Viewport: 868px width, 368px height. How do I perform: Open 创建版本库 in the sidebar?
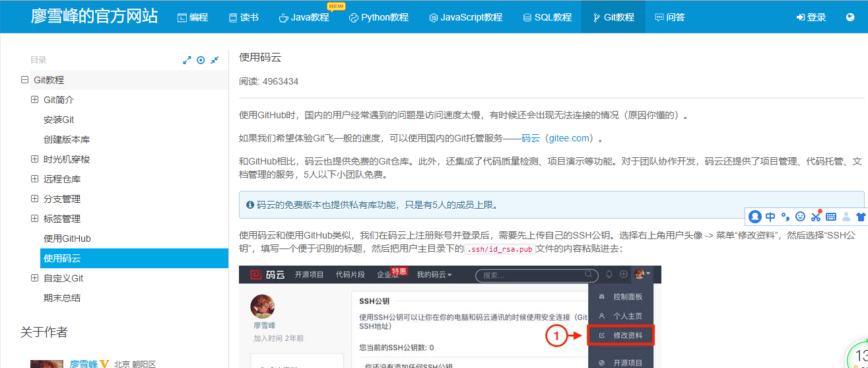(x=67, y=139)
